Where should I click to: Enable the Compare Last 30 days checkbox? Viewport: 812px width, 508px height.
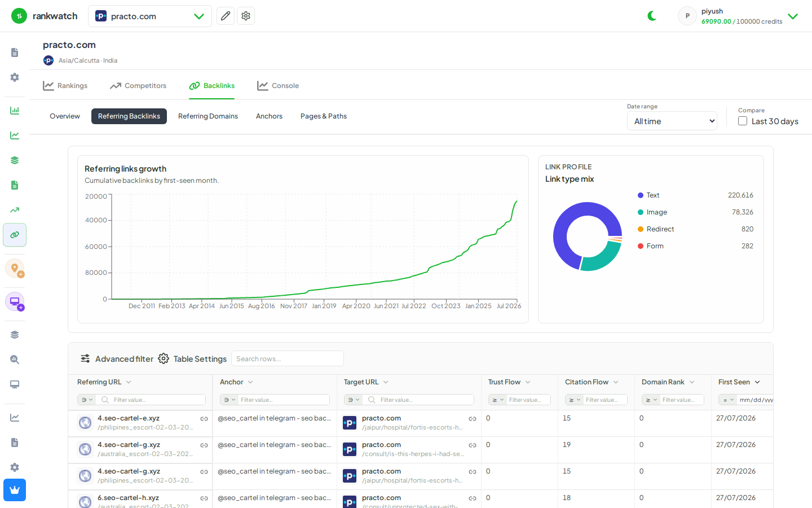[x=743, y=121]
